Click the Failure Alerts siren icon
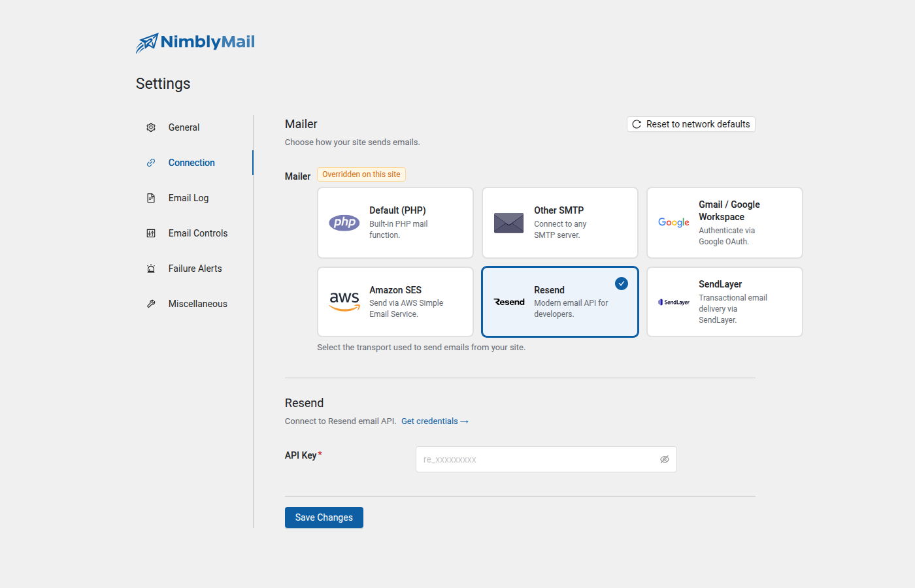915x588 pixels. [x=151, y=269]
